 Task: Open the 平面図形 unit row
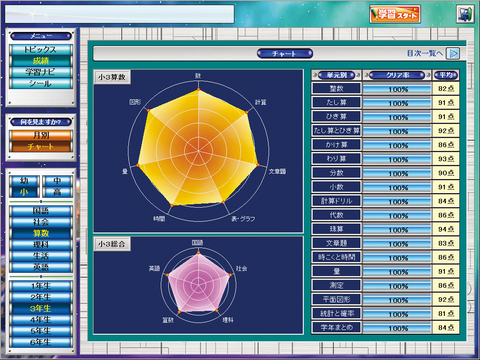336,299
